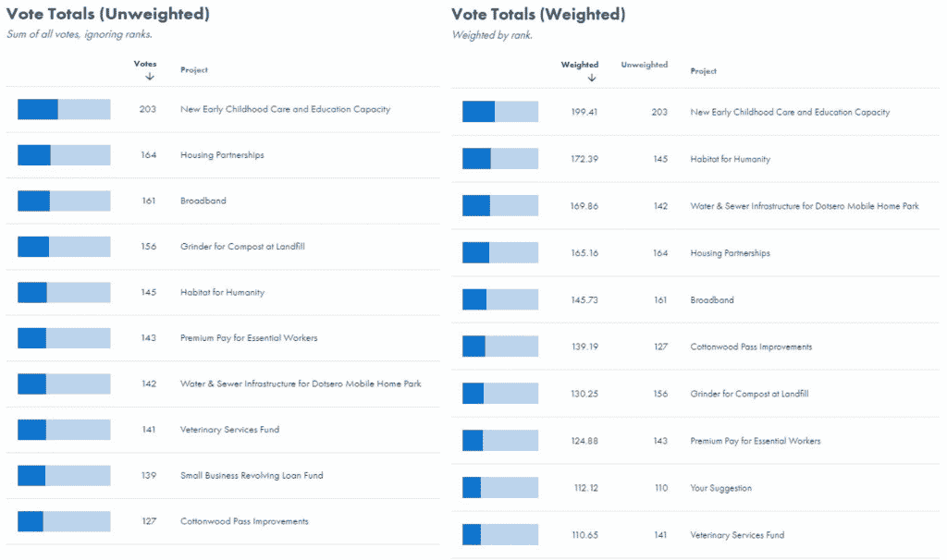Click Housing Partnerships in the unweighted table

[x=222, y=155]
